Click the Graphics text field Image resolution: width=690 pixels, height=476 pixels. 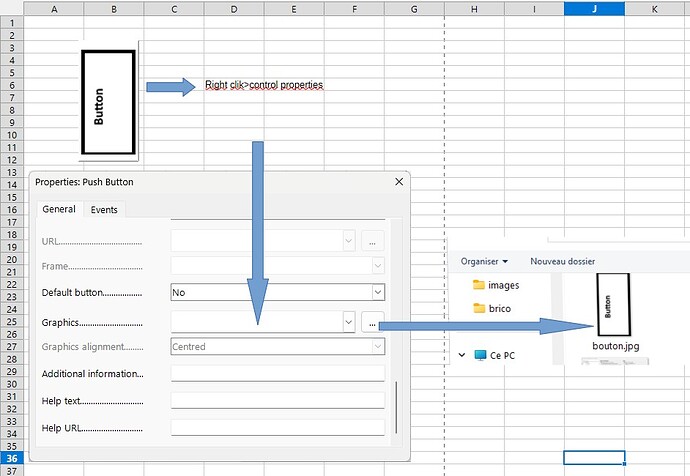point(257,322)
